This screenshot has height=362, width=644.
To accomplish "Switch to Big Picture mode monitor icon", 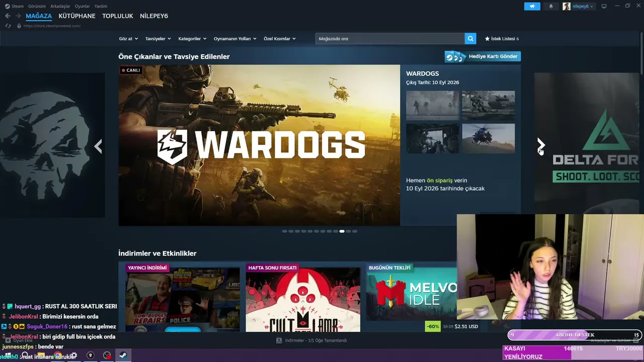I will tap(604, 6).
